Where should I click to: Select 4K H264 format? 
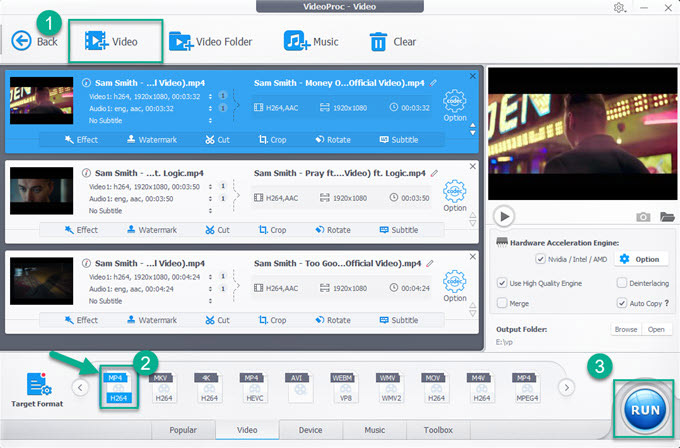click(x=209, y=387)
